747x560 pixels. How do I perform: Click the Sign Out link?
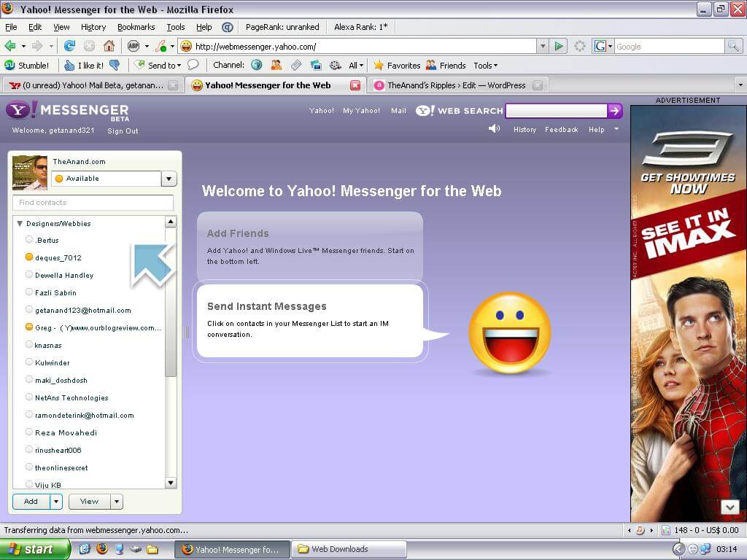[123, 131]
